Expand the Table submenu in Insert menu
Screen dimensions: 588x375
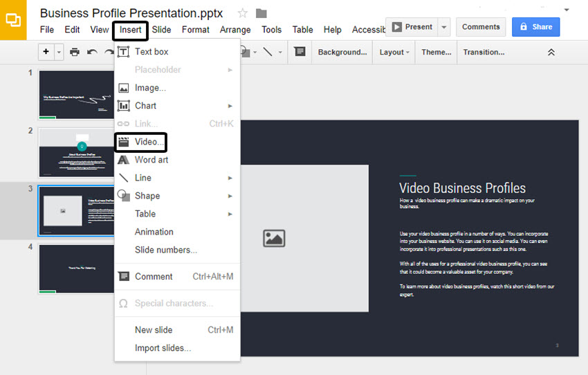click(x=177, y=214)
